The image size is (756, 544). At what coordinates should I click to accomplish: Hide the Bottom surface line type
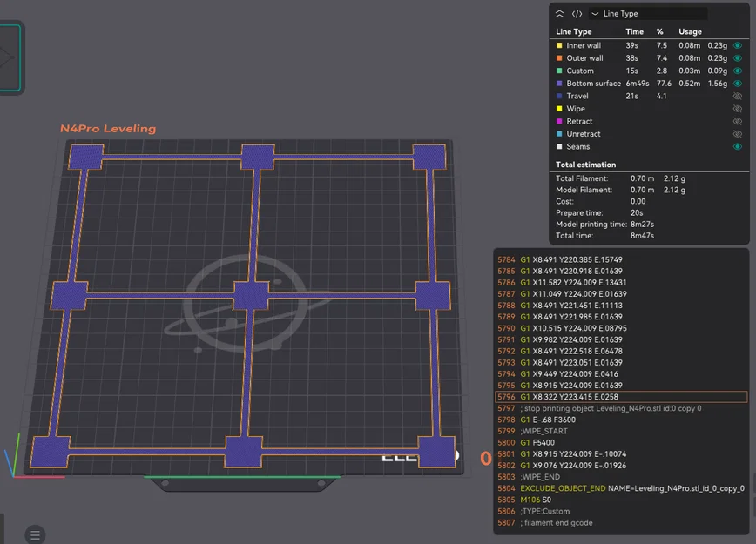(737, 83)
